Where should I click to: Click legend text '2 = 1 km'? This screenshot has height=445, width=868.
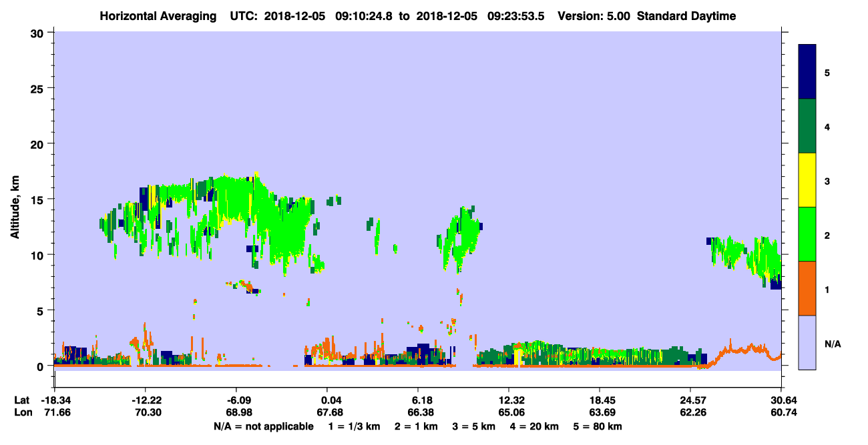(x=415, y=426)
